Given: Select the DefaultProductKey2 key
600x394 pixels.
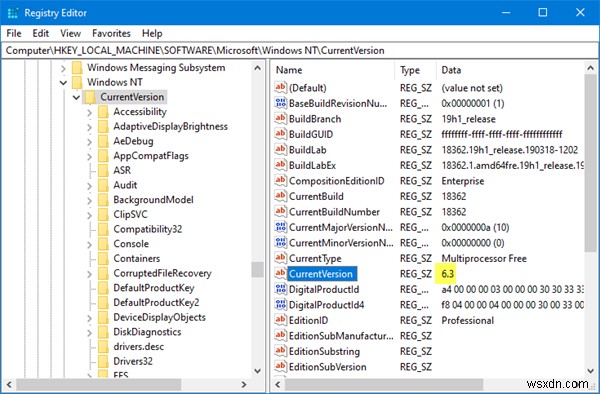Looking at the screenshot, I should coord(156,303).
